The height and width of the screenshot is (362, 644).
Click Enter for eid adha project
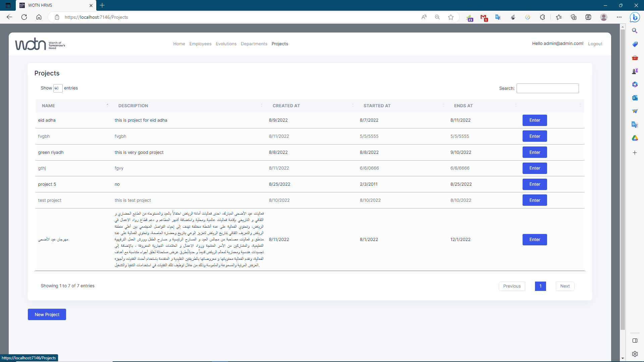point(535,120)
